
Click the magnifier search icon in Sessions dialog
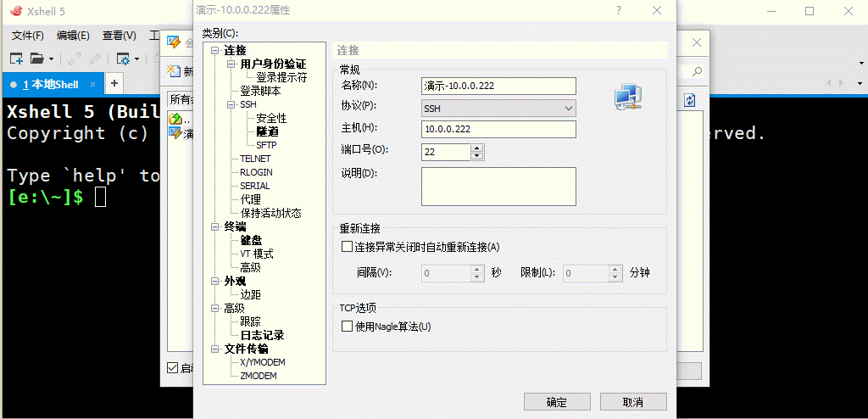pos(698,71)
